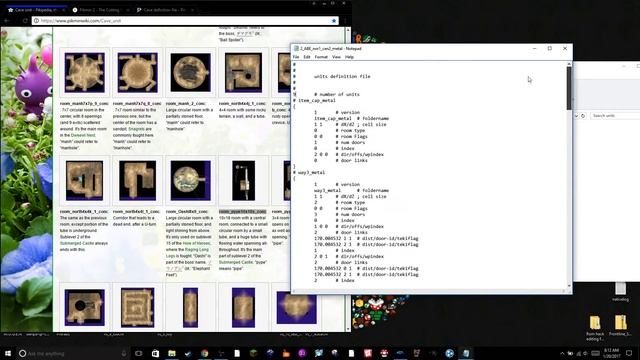This screenshot has width=640, height=360.
Task: Open browser menu with three dots
Action: (x=346, y=20)
